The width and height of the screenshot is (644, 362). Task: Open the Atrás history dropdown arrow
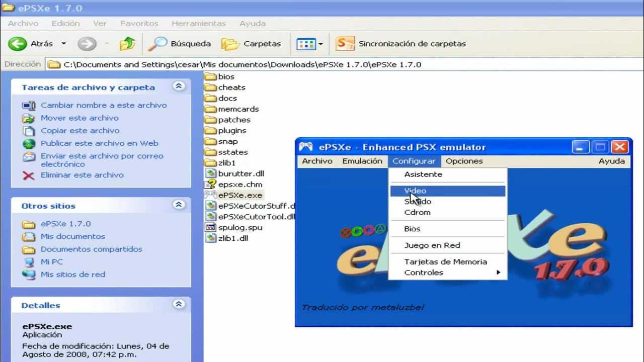tap(63, 44)
